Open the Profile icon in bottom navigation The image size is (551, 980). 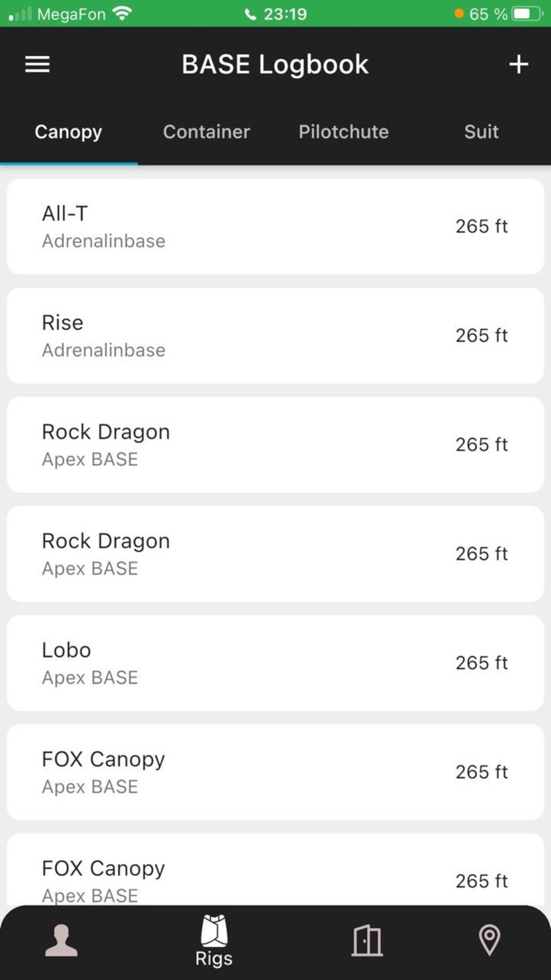pyautogui.click(x=61, y=940)
